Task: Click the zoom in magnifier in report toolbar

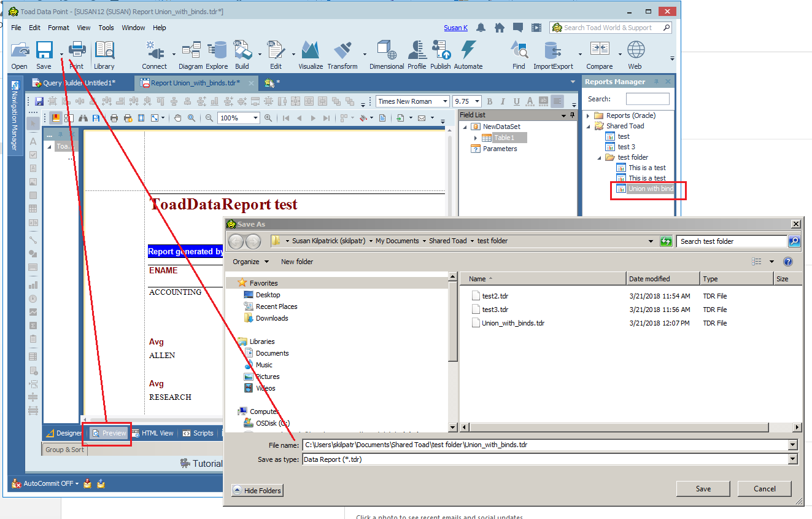Action: 268,118
